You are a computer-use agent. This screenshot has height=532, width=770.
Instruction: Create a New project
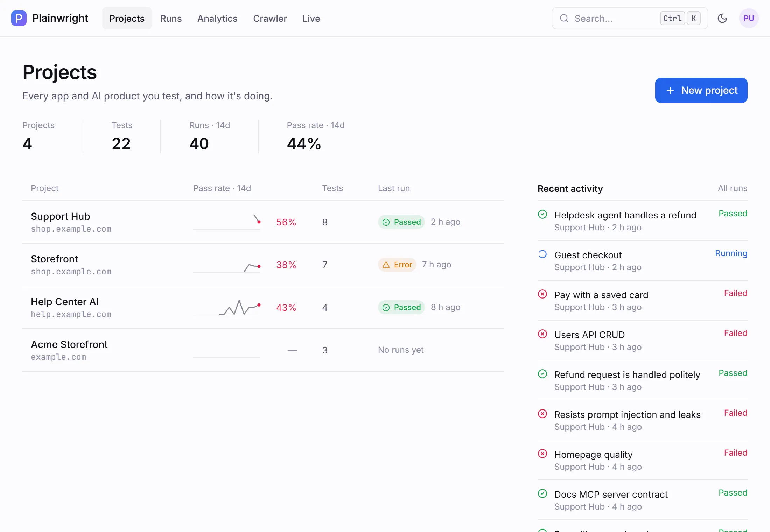tap(701, 90)
